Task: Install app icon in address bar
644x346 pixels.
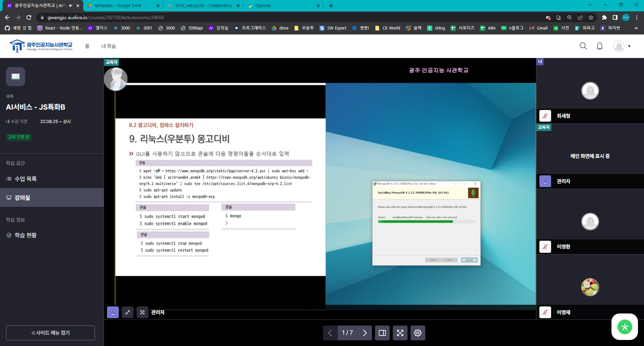Action: (559, 17)
